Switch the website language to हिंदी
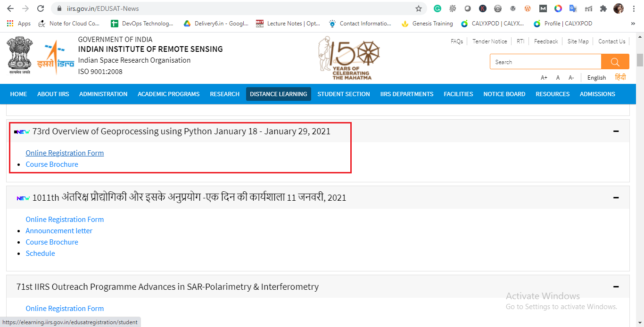 (x=620, y=77)
